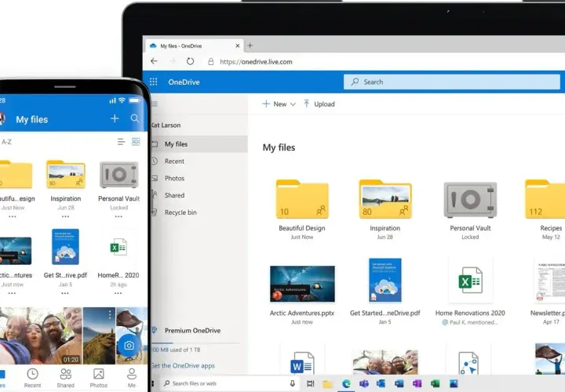This screenshot has height=392, width=565.
Task: Click the padlock icon in address bar
Action: [211, 62]
